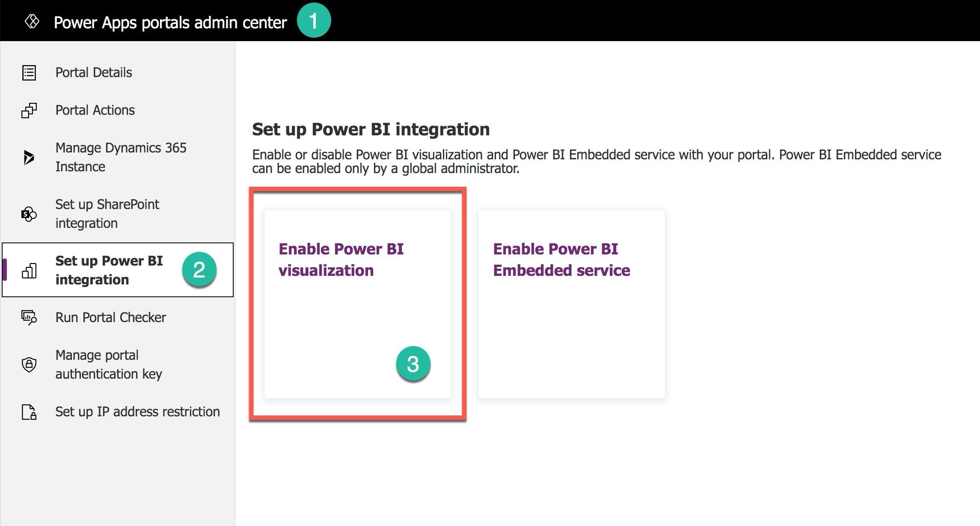The width and height of the screenshot is (980, 526).
Task: Open Set up IP address restriction
Action: 118,412
